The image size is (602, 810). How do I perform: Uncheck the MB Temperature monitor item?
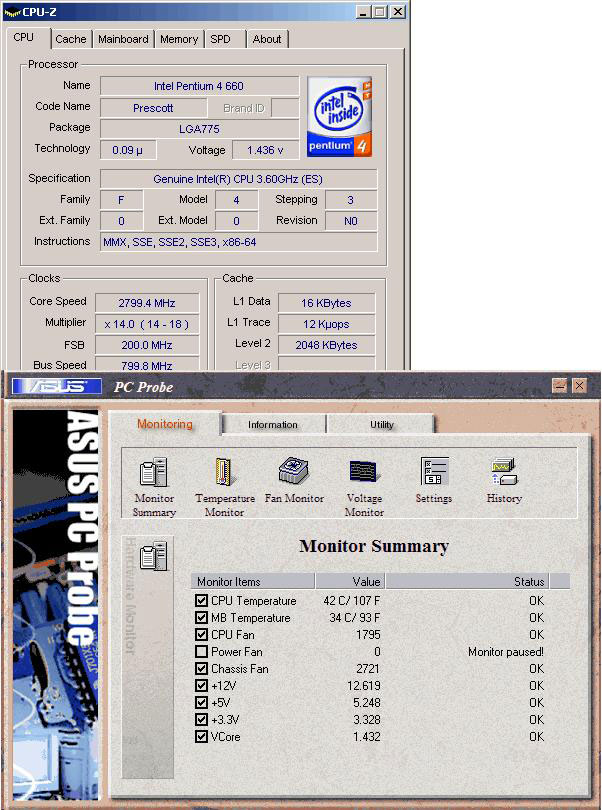[202, 617]
